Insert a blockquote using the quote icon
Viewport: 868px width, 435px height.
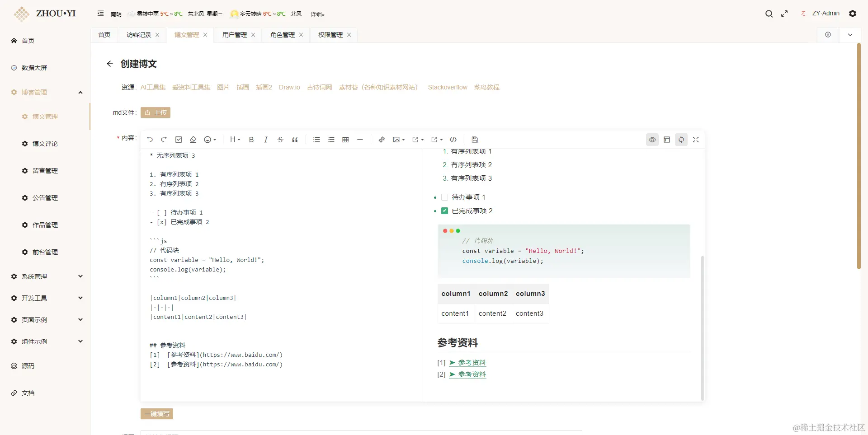click(x=295, y=140)
